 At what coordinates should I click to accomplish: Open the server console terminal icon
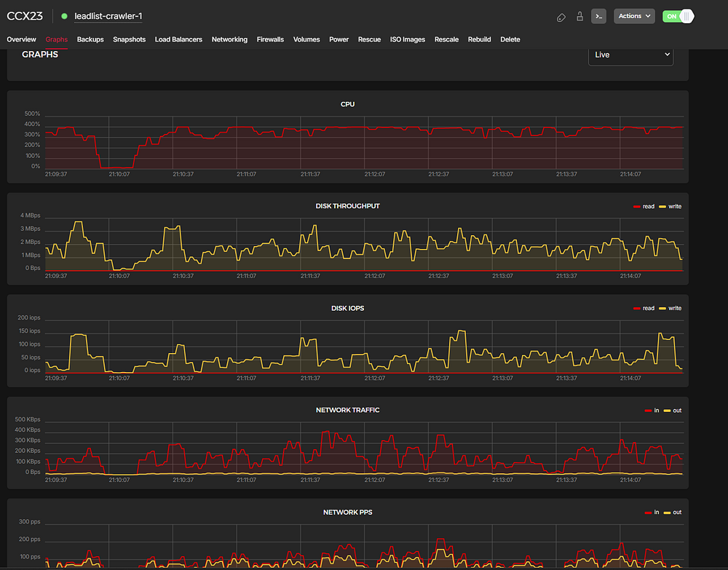pos(598,16)
